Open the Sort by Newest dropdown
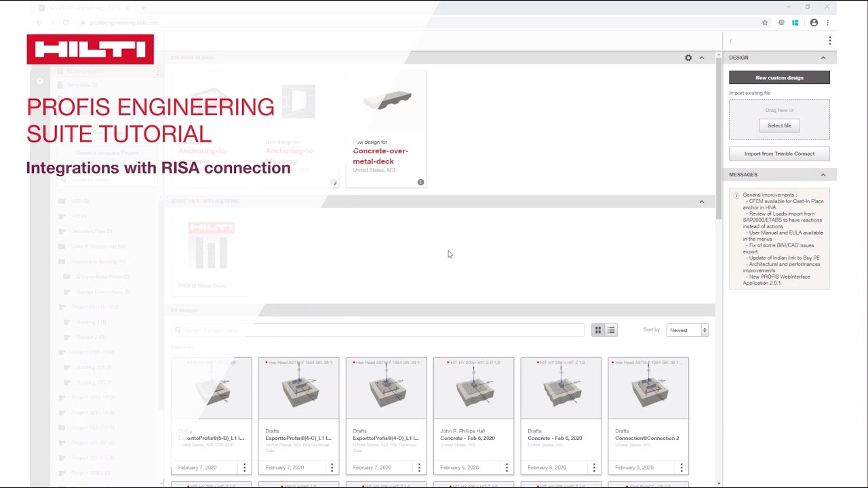Viewport: 868px width, 488px height. click(688, 330)
